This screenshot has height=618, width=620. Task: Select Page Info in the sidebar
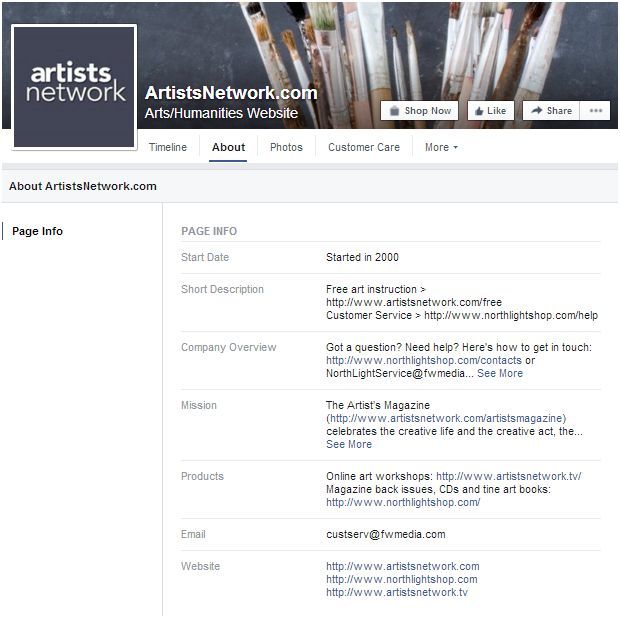(37, 231)
